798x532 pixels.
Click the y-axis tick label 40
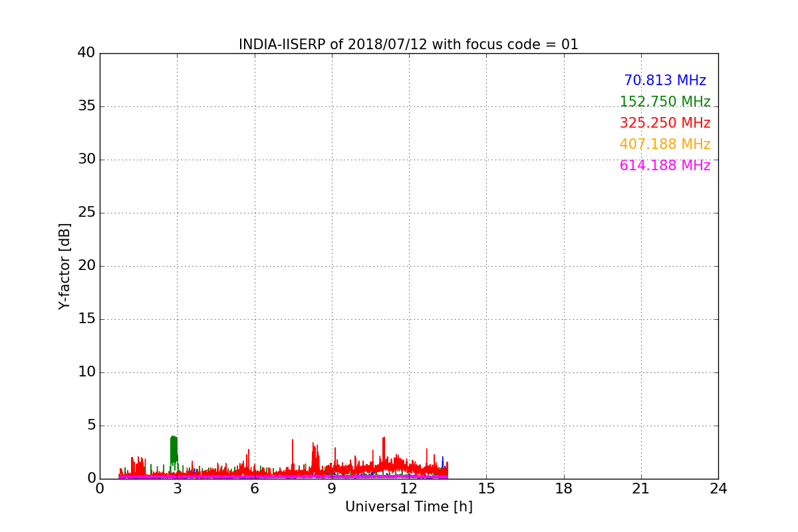tap(86, 53)
